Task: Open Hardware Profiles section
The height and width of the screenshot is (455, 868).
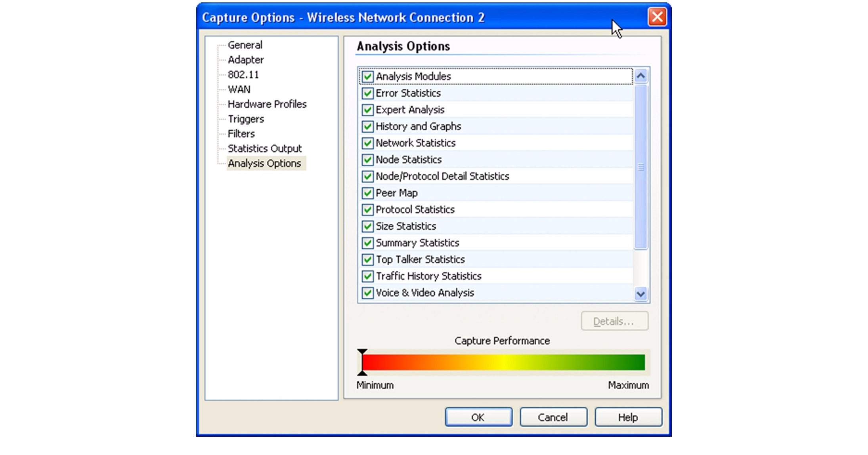Action: coord(267,104)
